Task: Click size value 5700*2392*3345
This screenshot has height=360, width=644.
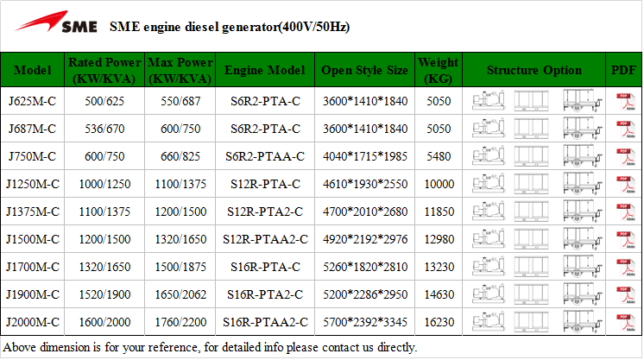Action: (x=364, y=322)
